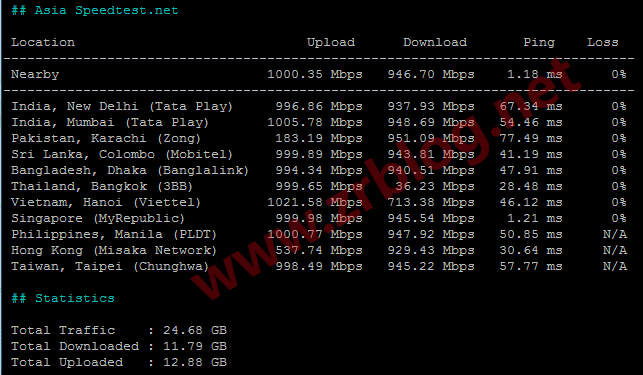Select the 'Ping' column header

tap(539, 43)
